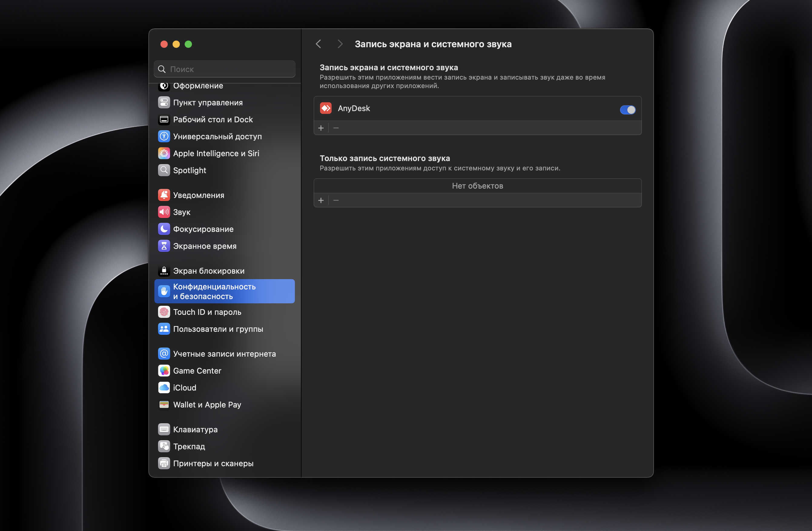Go back with the left chevron
The height and width of the screenshot is (531, 812).
coord(318,44)
